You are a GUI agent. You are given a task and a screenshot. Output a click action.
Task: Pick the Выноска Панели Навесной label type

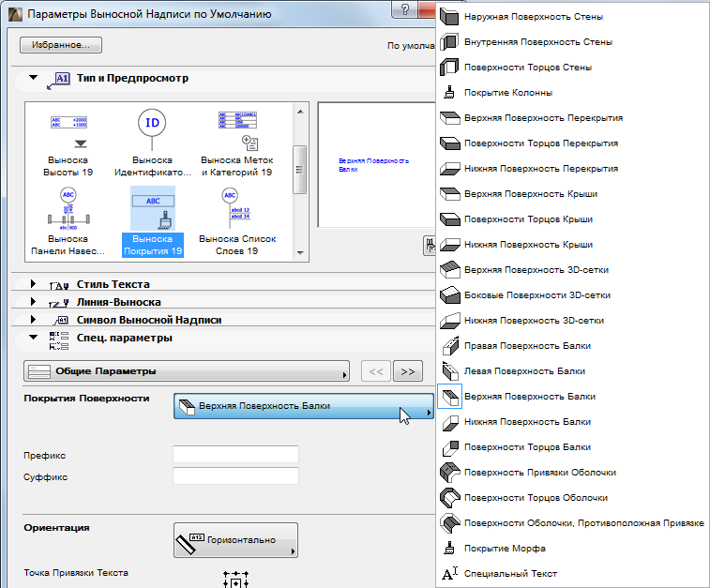click(68, 222)
